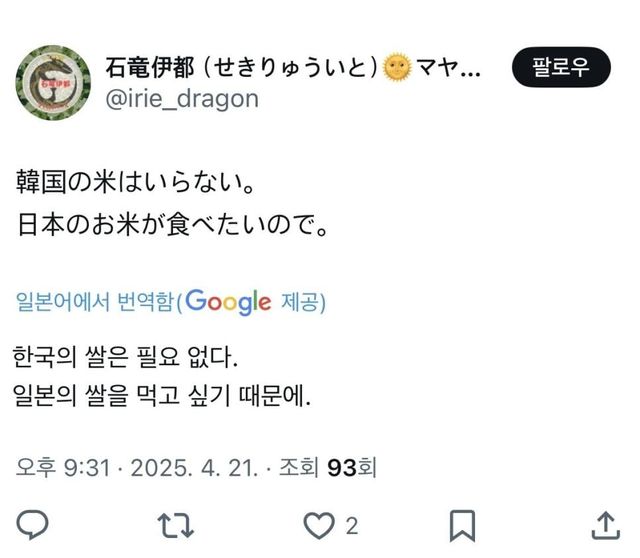This screenshot has height=558, width=640.
Task: Click the sun emoji in the display name
Action: 397,68
